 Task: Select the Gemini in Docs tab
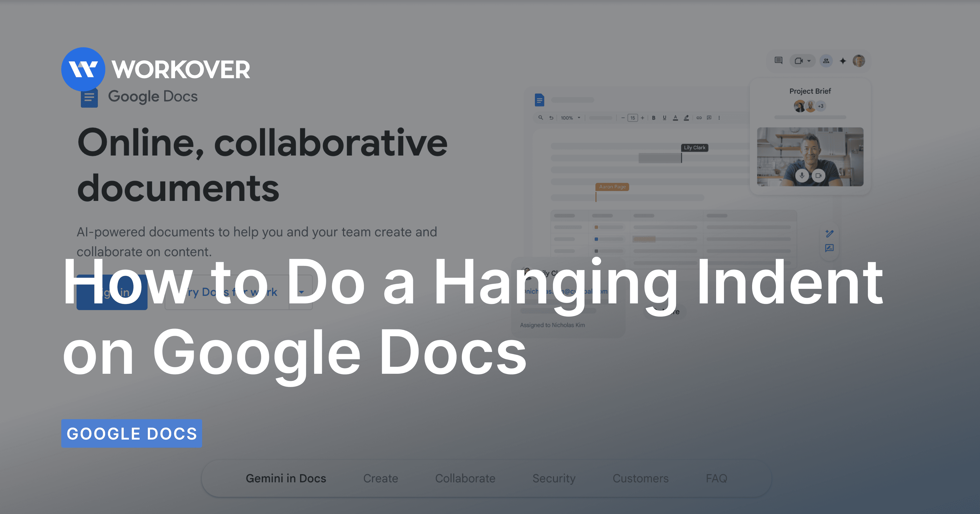[x=286, y=478]
